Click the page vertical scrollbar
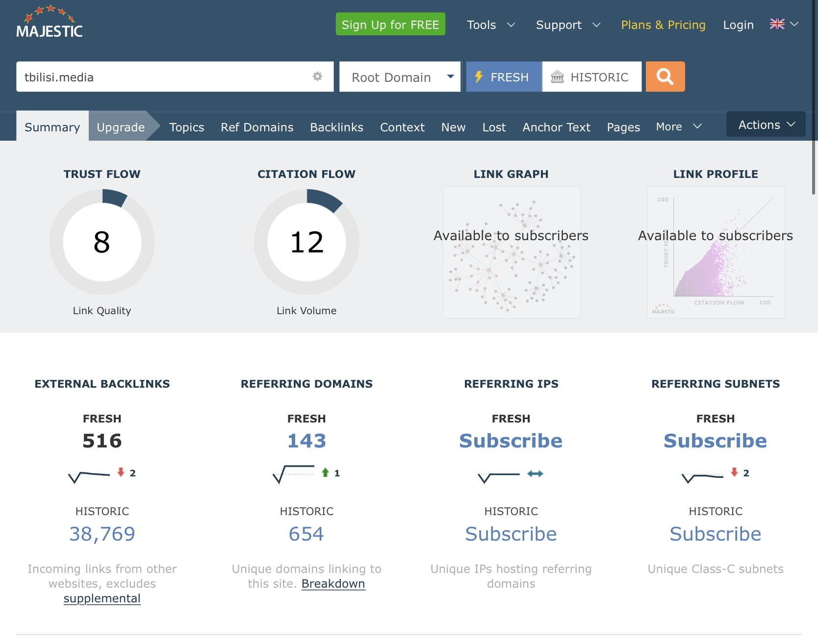 [x=814, y=98]
